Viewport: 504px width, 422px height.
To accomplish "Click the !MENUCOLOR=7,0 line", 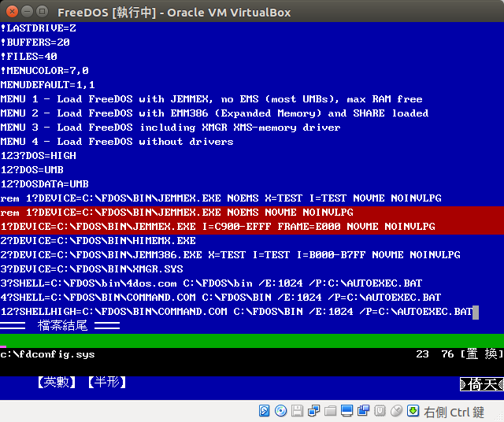I will pyautogui.click(x=45, y=71).
